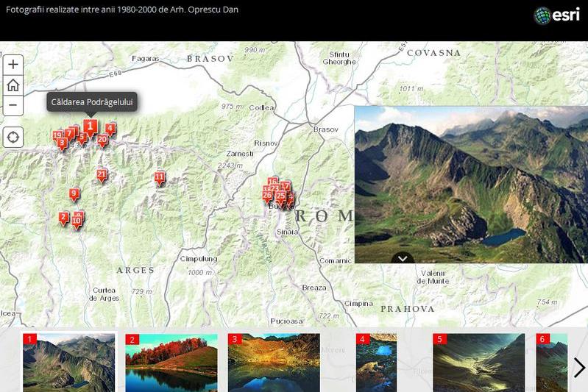The image size is (588, 392).
Task: Reset map to home extent
Action: pyautogui.click(x=13, y=85)
